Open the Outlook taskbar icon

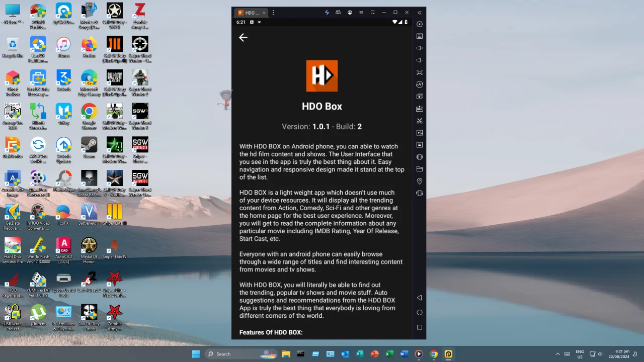[345, 354]
